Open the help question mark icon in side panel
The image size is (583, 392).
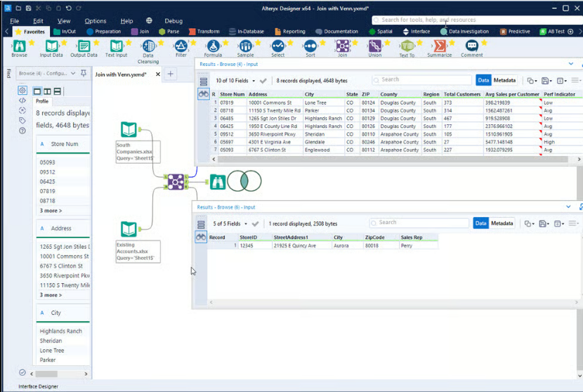pyautogui.click(x=22, y=131)
